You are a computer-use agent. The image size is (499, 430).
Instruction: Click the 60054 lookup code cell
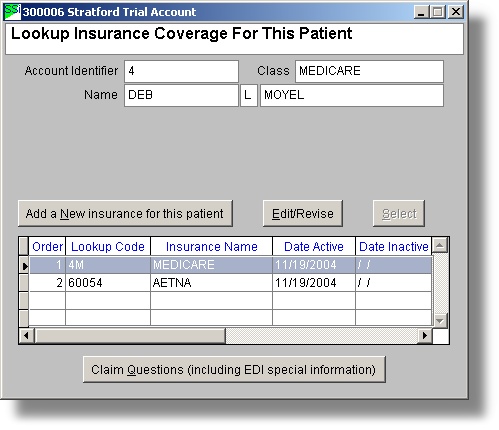pyautogui.click(x=108, y=283)
